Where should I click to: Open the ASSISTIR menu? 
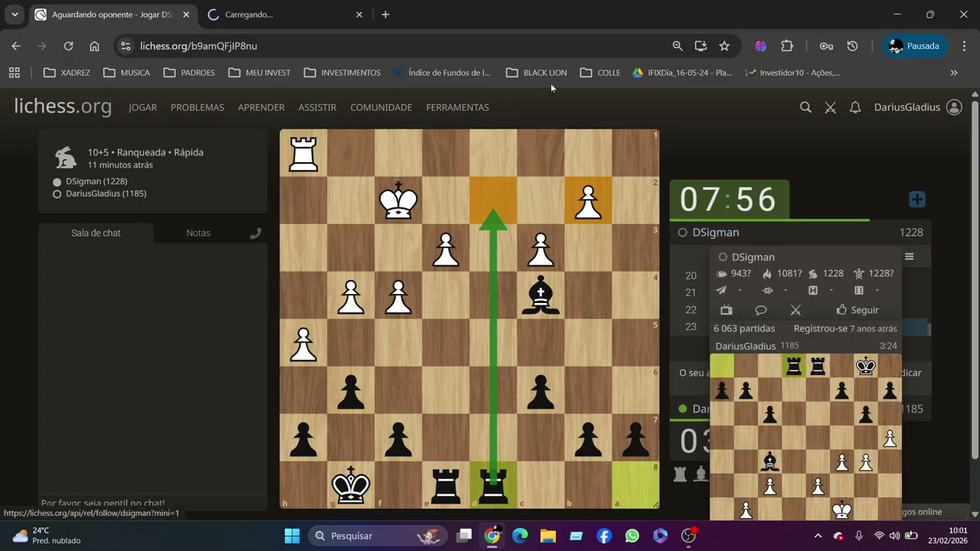tap(317, 108)
